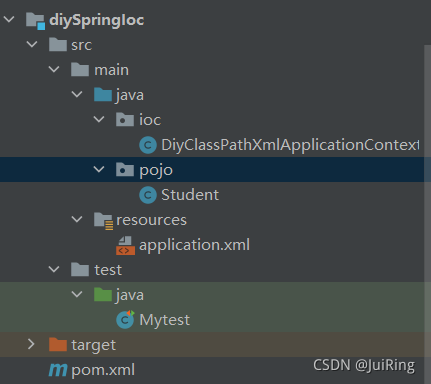This screenshot has height=384, width=431.
Task: Select the ioc package label
Action: (x=150, y=120)
